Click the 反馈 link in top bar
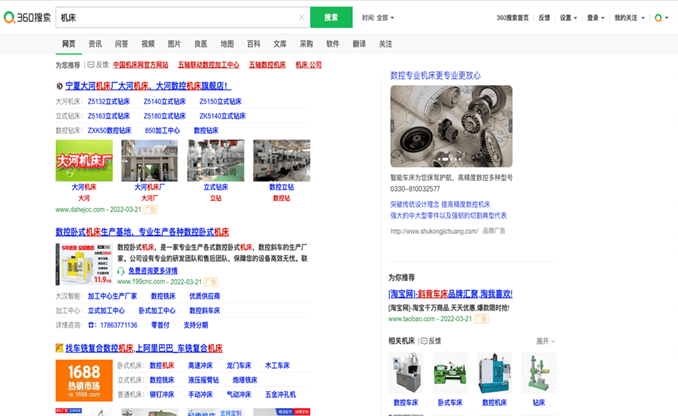Viewport: 678px width, 416px height. point(544,18)
